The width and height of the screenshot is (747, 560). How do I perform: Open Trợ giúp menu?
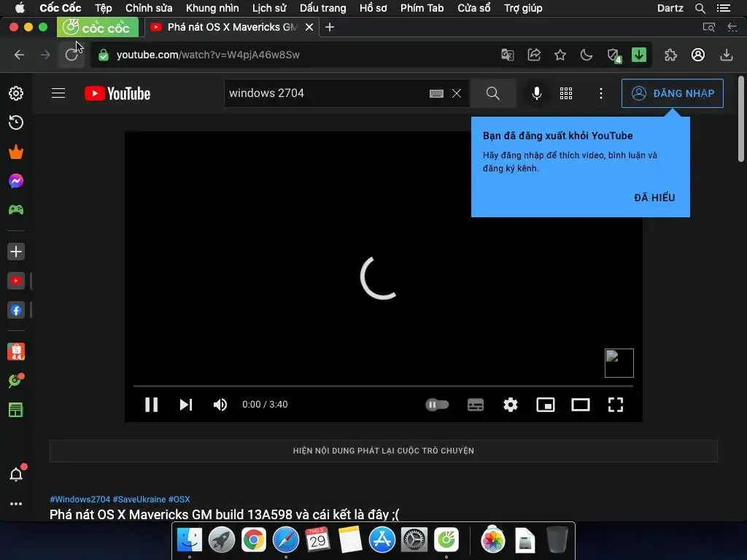[523, 8]
